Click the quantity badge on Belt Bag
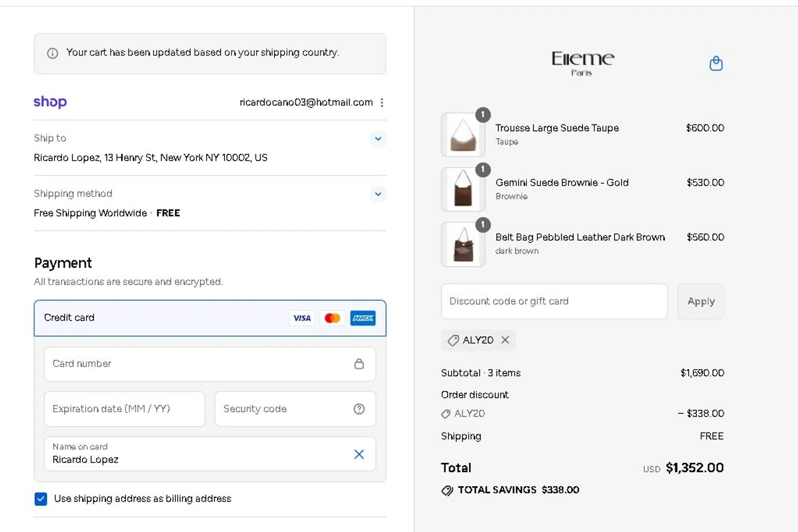Viewport: 798px width, 532px height. point(483,225)
